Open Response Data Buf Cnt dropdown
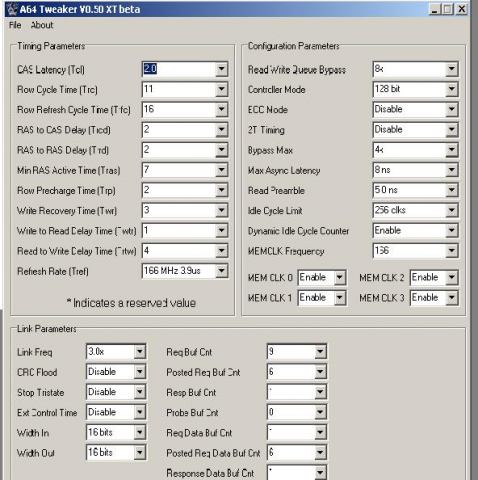 [x=320, y=473]
